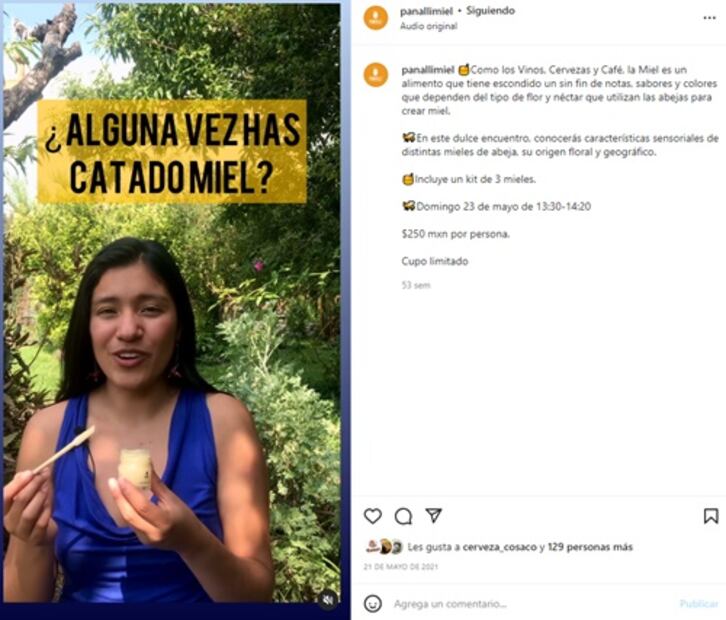Visit cerveza_cosaco profile from likes

pyautogui.click(x=500, y=547)
